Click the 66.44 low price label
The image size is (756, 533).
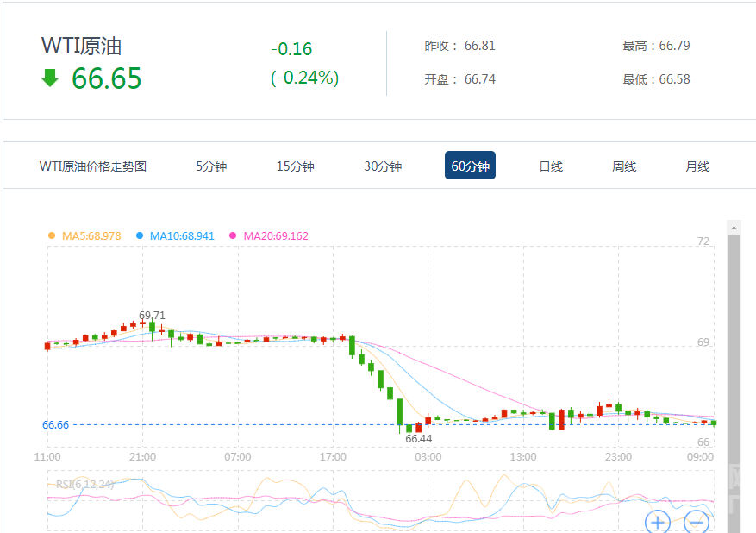pos(418,438)
